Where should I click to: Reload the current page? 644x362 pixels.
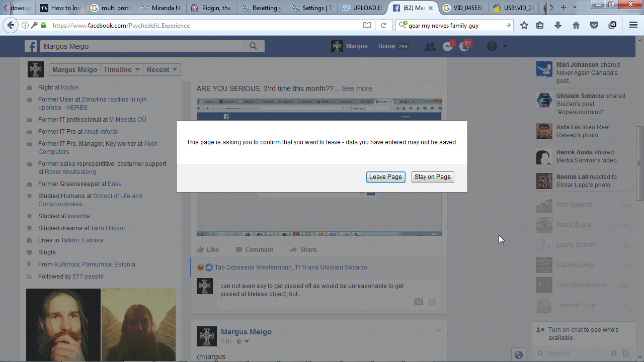pos(383,25)
